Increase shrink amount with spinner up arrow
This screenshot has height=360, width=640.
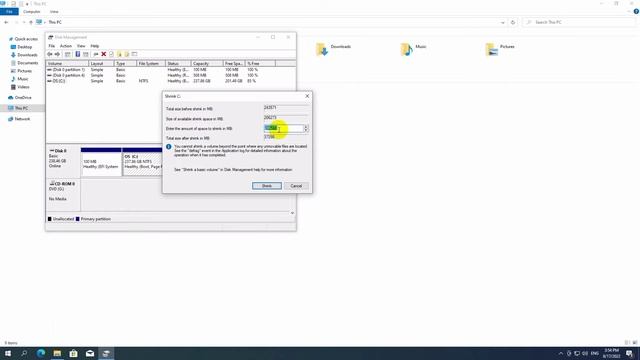pos(306,127)
